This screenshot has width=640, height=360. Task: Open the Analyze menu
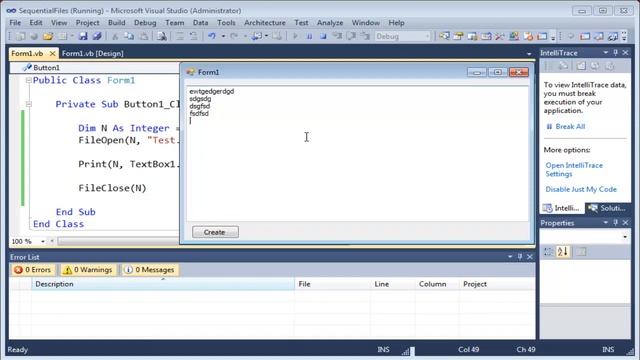[x=330, y=23]
